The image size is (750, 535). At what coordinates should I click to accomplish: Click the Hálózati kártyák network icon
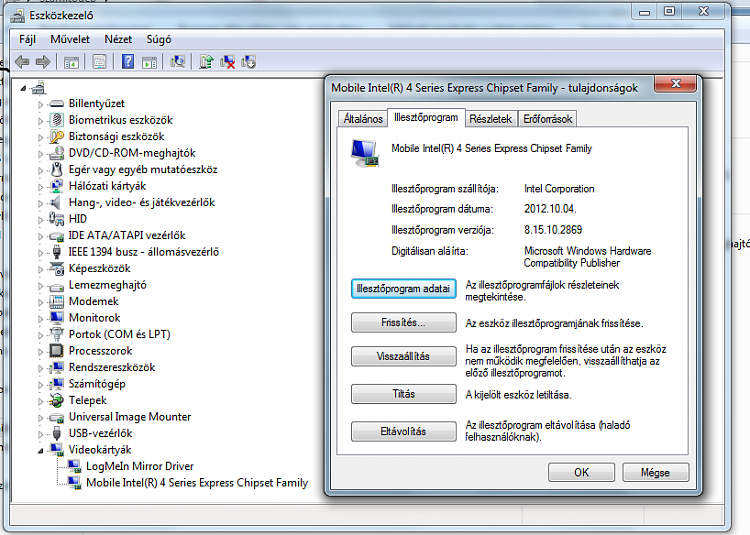[56, 186]
